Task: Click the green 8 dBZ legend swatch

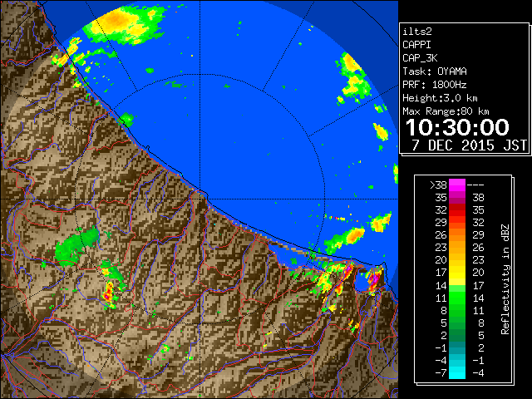Action: (457, 310)
